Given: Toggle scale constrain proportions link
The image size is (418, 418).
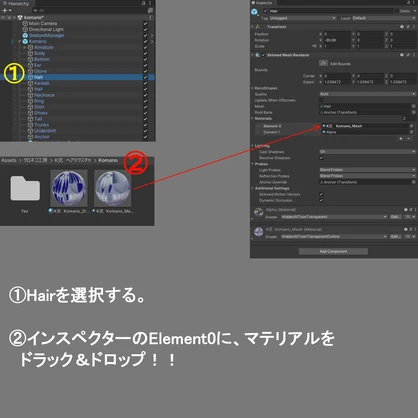Looking at the screenshot, I should (x=314, y=46).
